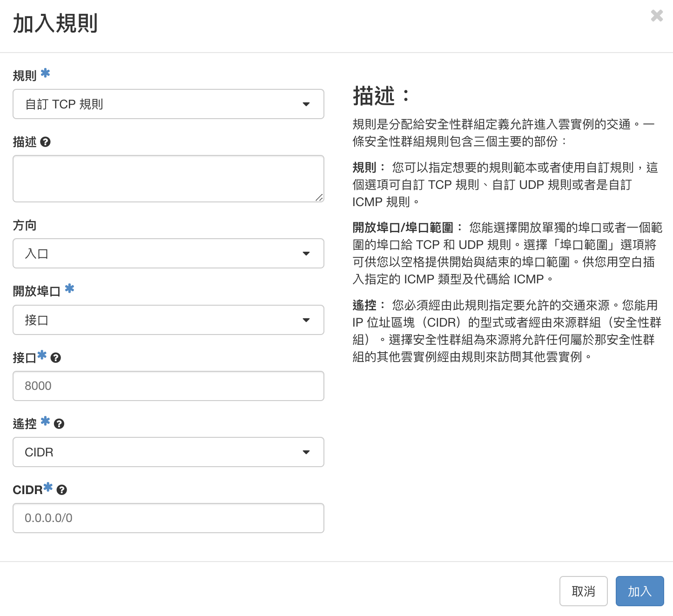
Task: Click the question mark icon beside 接口 label
Action: pos(56,358)
